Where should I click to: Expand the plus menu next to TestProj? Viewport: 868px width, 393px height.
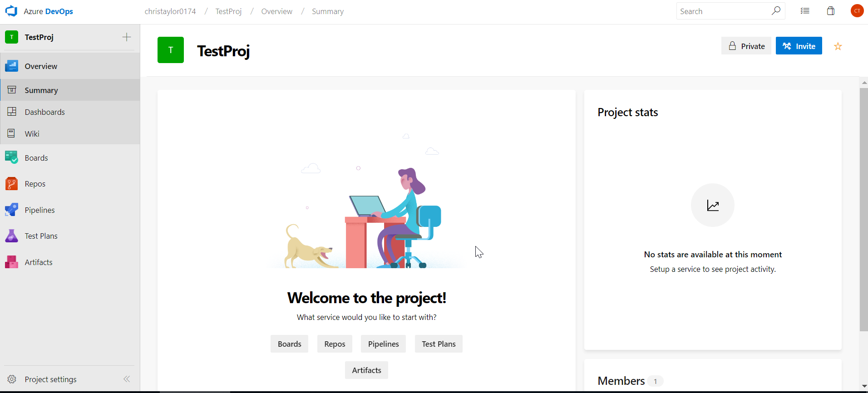pyautogui.click(x=127, y=37)
